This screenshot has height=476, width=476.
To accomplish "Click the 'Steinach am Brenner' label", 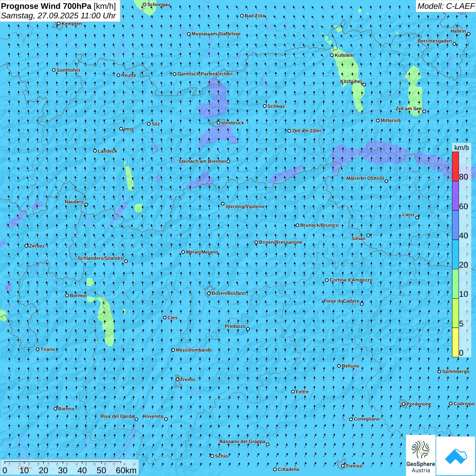I will [x=202, y=161].
